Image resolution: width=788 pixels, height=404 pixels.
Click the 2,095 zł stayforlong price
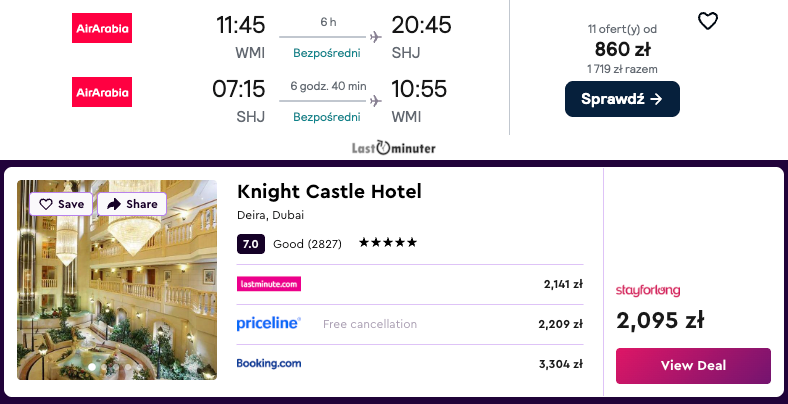[x=660, y=320]
